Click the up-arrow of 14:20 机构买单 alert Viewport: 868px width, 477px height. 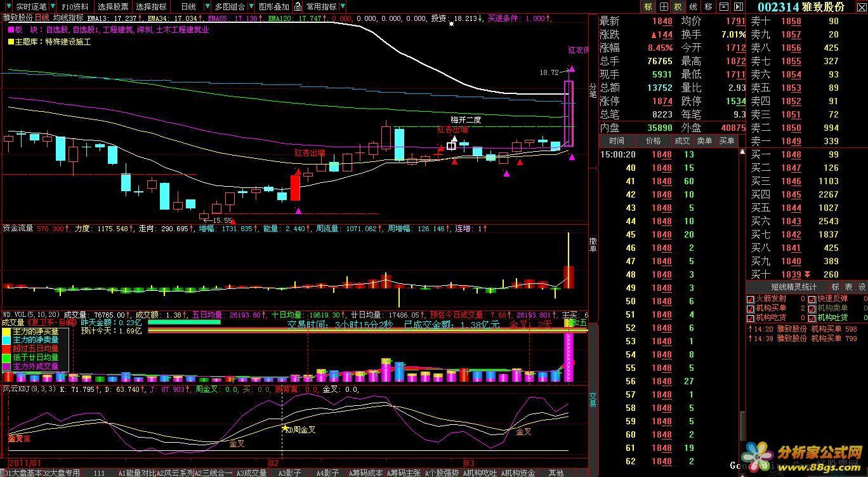click(750, 329)
